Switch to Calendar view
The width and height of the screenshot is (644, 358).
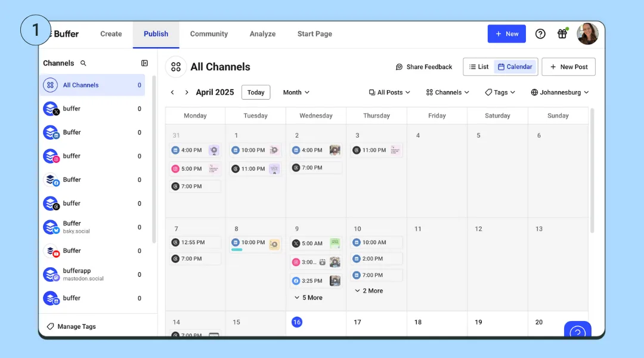point(515,66)
